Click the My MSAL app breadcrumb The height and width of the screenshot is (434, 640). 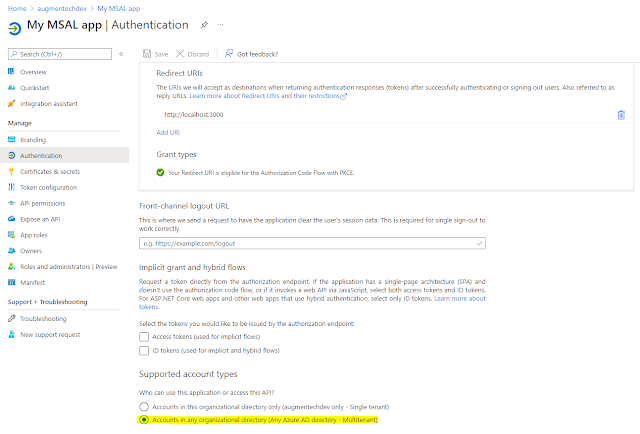[119, 9]
